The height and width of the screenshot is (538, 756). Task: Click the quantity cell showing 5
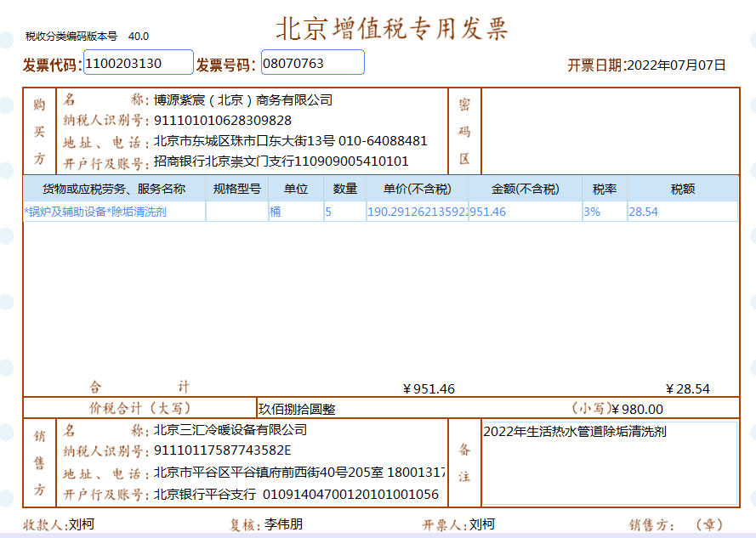[x=344, y=212]
